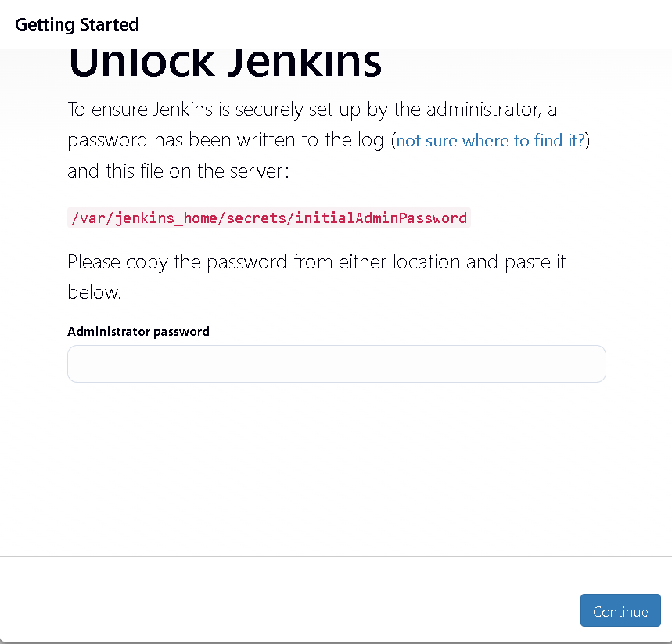Open the "not sure where to find it?" link

491,141
